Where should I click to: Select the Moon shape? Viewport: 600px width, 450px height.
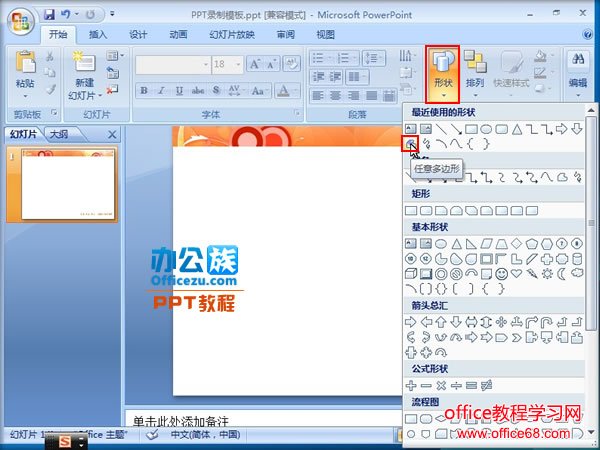tap(562, 274)
